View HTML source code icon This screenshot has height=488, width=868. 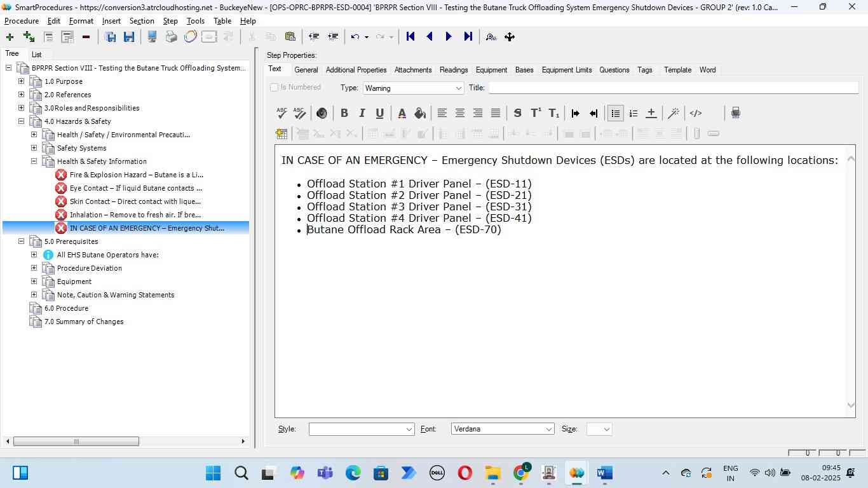(x=696, y=113)
